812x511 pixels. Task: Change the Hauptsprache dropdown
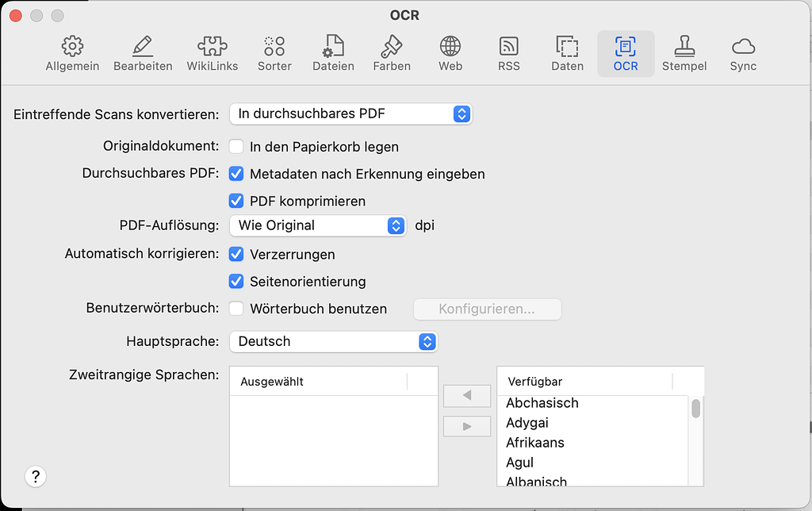[x=333, y=341]
